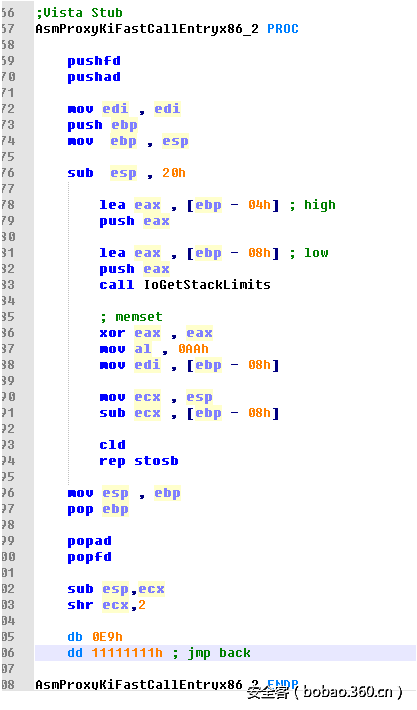Screen dimensions: 417x710
Task: Select the 'PROC' keyword after AsmProxyKiFastCallEntryx86_2
Action: 283,29
